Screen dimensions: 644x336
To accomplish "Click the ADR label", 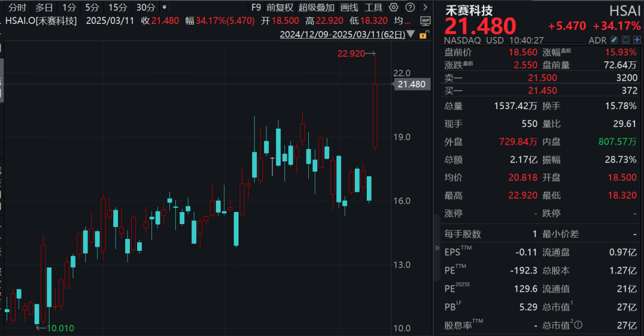I will click(597, 40).
